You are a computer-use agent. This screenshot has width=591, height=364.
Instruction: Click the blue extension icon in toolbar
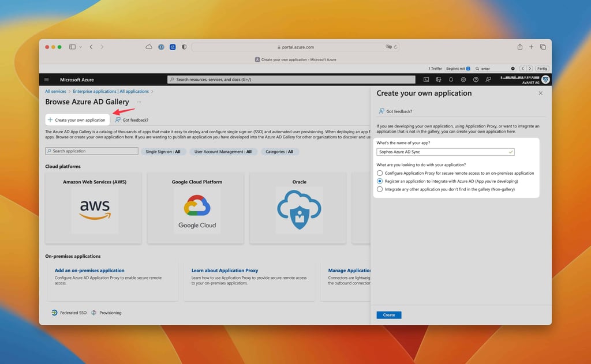pyautogui.click(x=173, y=47)
